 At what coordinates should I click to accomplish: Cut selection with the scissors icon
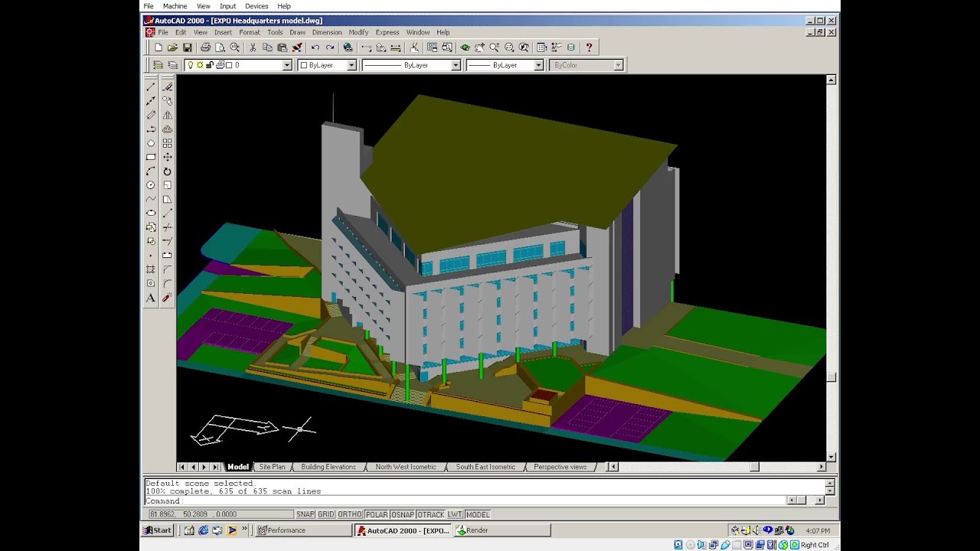(253, 47)
